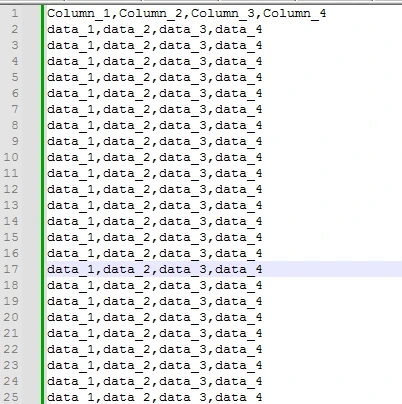
Task: Place cursor in the highlighted line 17 text
Action: click(x=155, y=269)
